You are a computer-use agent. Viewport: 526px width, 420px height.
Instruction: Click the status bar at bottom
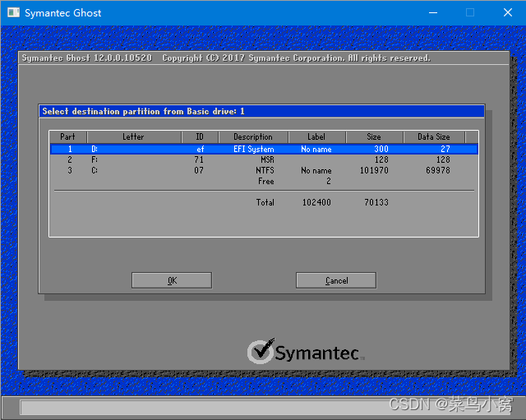[263, 407]
